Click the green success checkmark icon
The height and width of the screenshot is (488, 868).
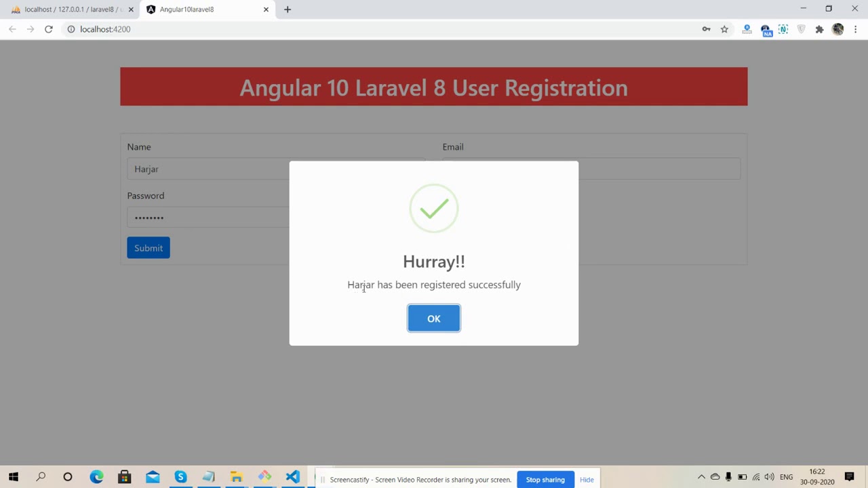click(x=434, y=209)
